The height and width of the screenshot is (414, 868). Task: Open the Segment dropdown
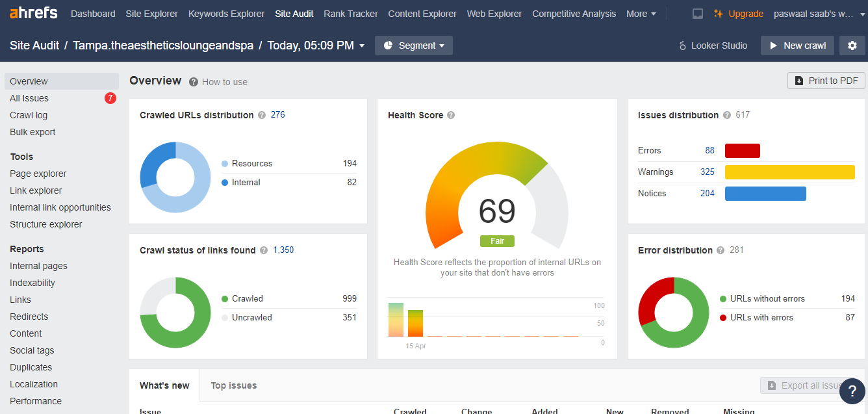coord(414,45)
